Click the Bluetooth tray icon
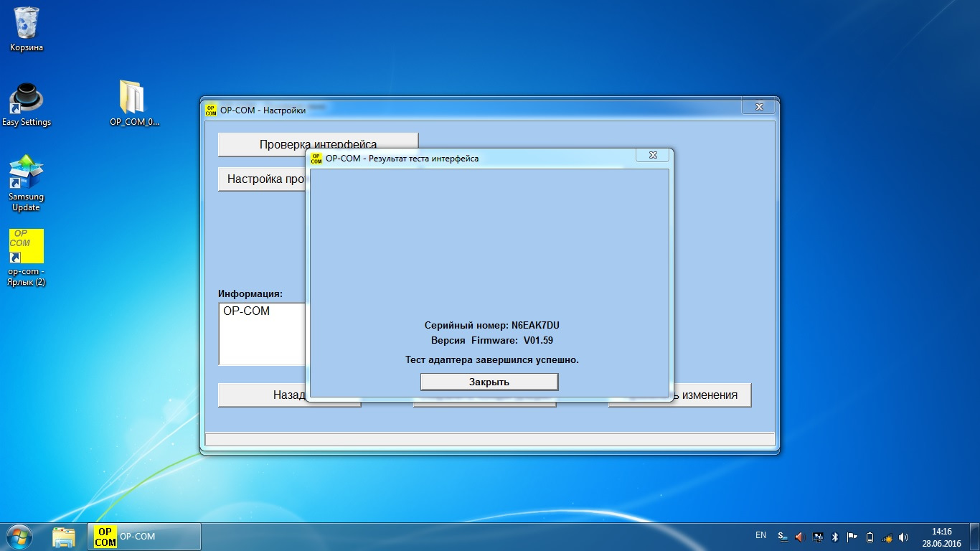This screenshot has height=551, width=980. click(x=835, y=537)
